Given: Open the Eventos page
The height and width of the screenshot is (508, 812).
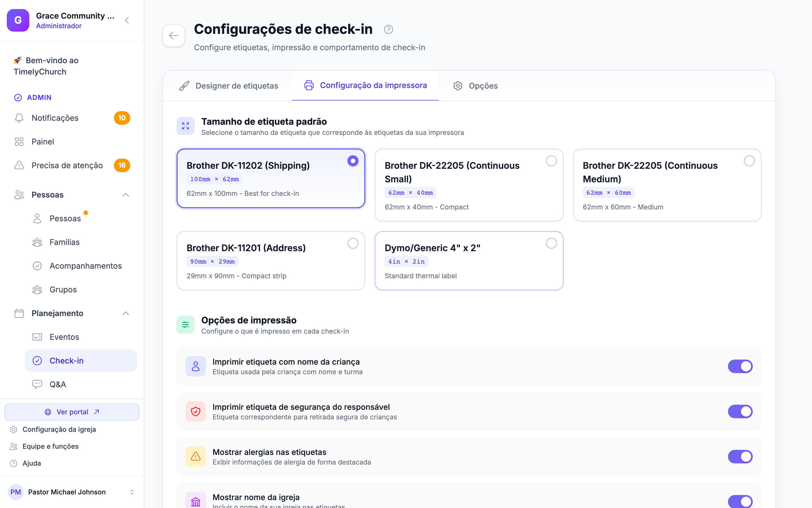Looking at the screenshot, I should pyautogui.click(x=81, y=337).
